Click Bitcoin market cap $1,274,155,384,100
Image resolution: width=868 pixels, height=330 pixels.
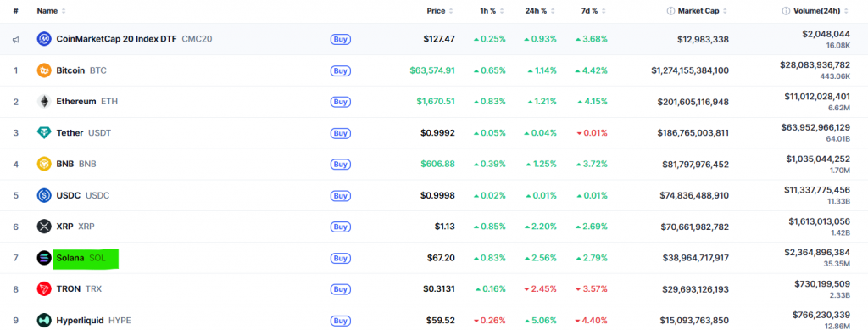(x=690, y=70)
